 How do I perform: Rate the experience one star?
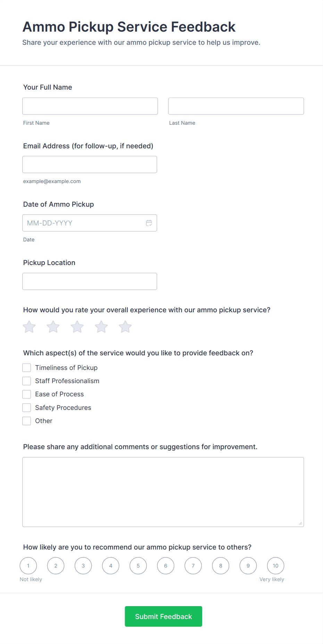tap(29, 327)
